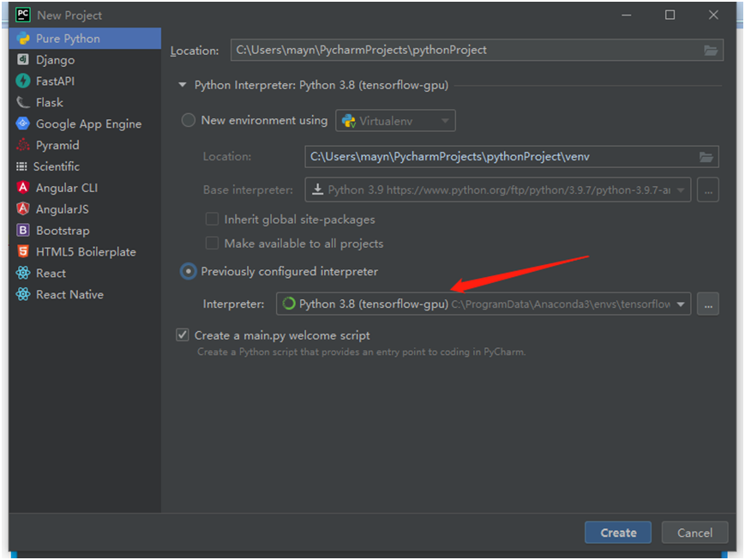Click the venv Location path field
This screenshot has height=560, width=745.
tap(511, 156)
